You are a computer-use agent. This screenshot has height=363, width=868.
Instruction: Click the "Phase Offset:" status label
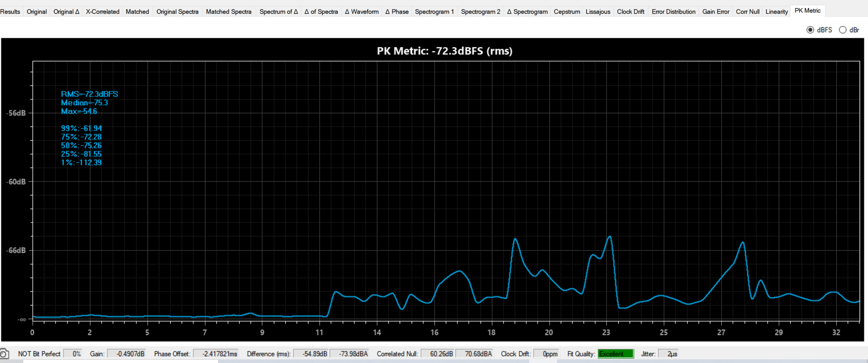(x=172, y=354)
